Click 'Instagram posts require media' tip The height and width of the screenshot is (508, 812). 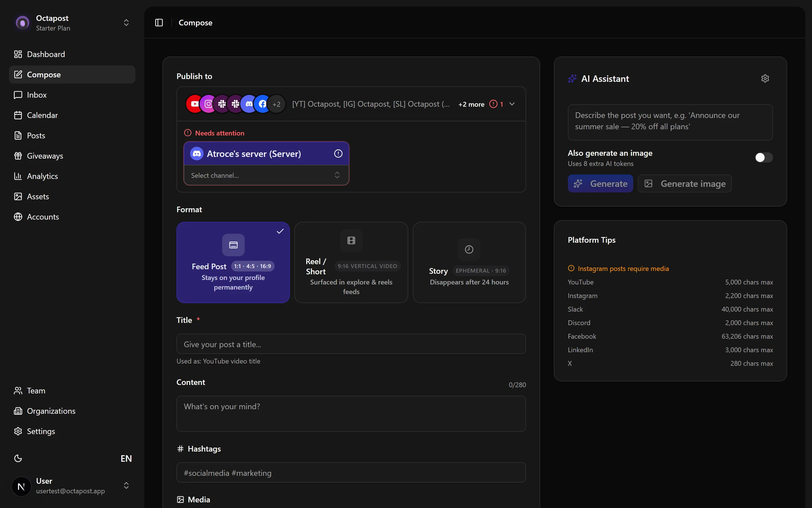(623, 268)
